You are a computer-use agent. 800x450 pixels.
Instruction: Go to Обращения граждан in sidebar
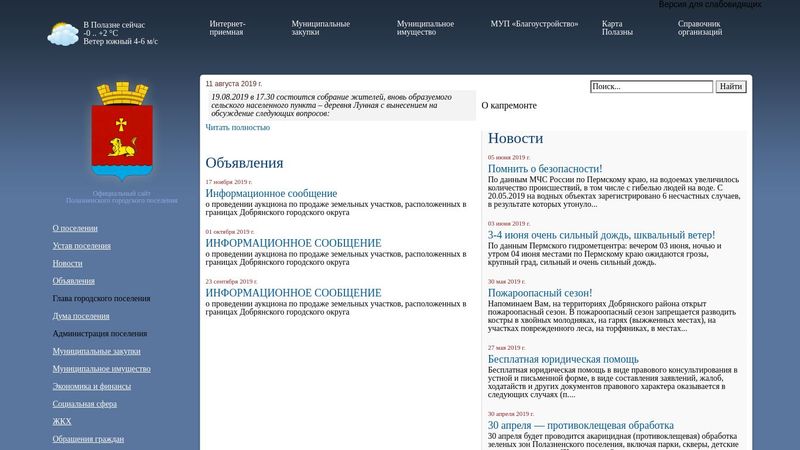click(x=88, y=439)
